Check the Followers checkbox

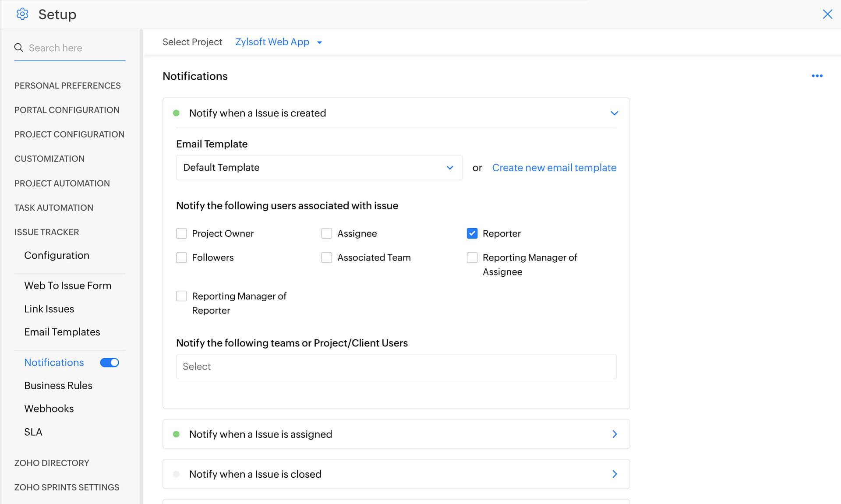coord(181,257)
